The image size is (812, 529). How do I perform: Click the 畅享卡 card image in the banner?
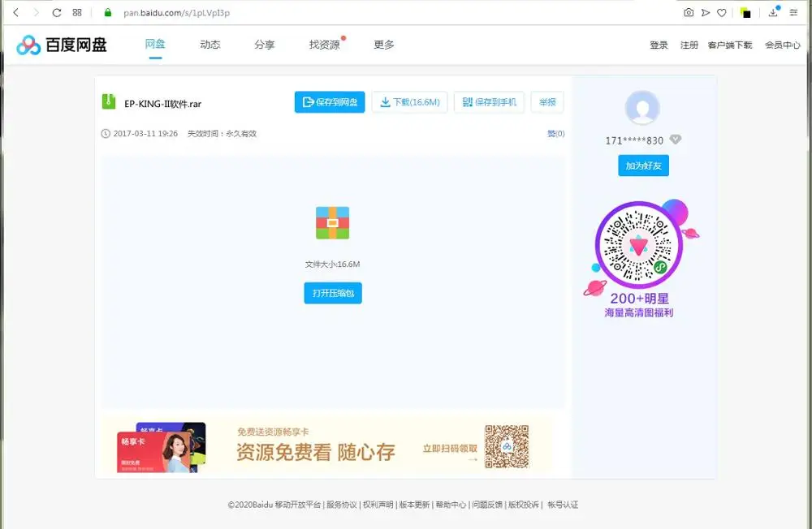(161, 448)
